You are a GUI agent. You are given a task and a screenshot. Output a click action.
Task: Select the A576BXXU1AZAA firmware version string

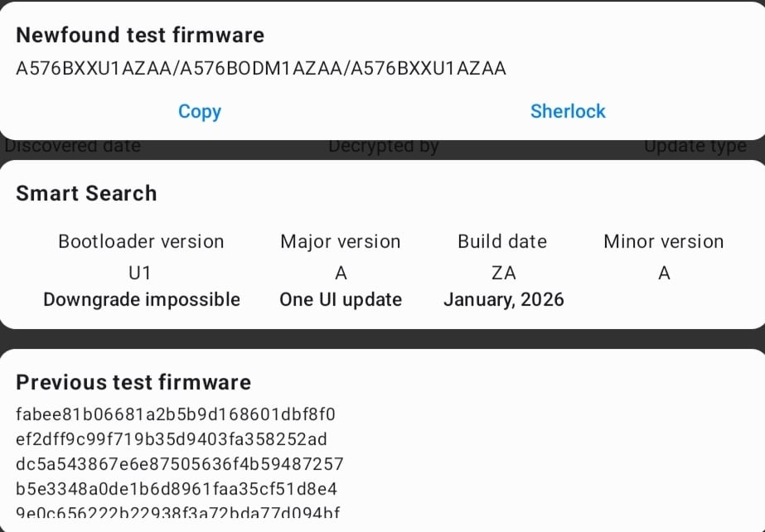point(261,69)
